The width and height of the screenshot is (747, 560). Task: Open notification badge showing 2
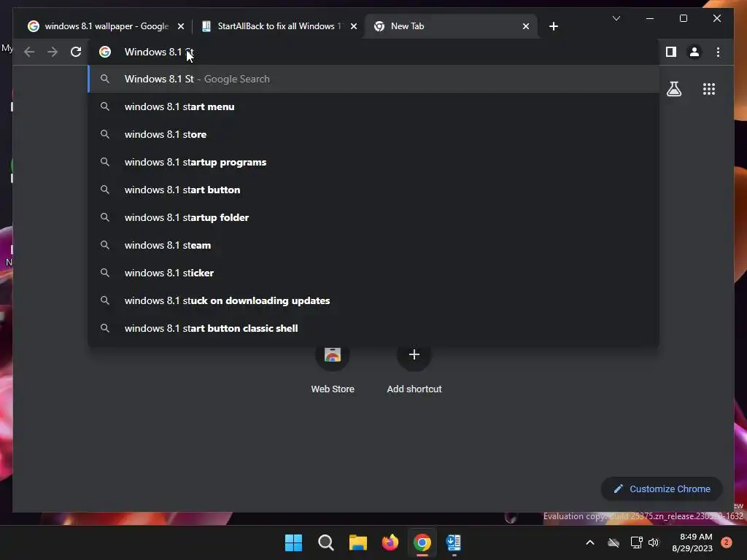click(727, 542)
